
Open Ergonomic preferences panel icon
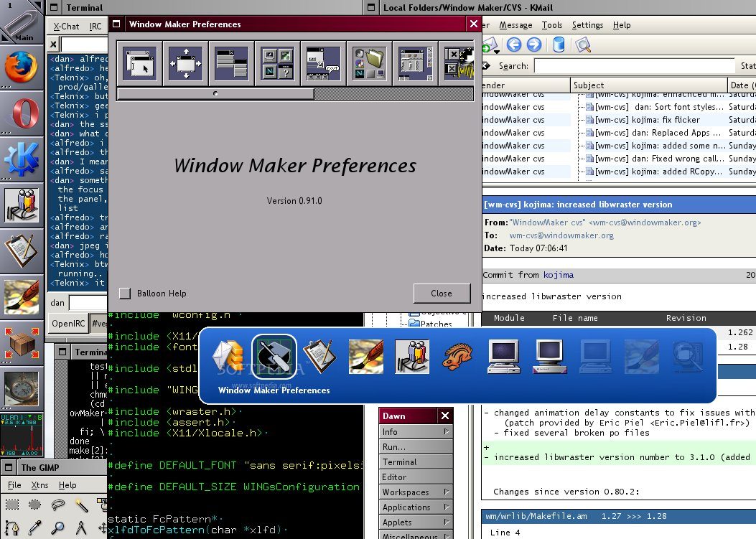324,64
